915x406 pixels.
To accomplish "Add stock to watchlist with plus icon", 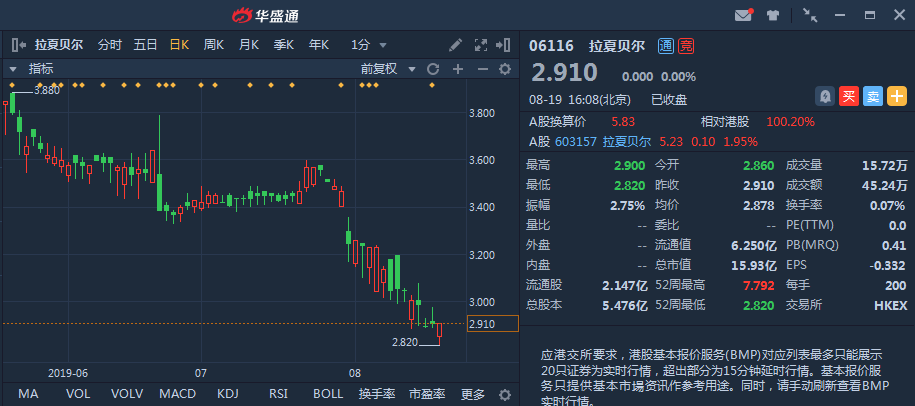I will tap(898, 96).
